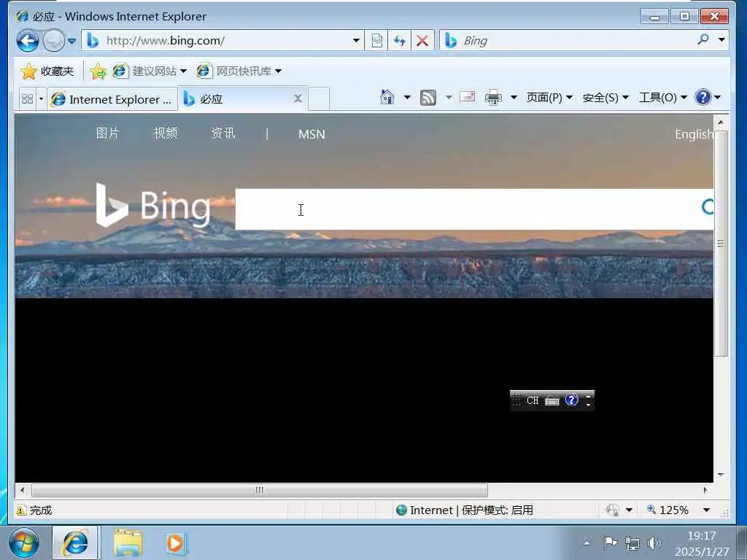Open the Help question mark menu
747x560 pixels.
pos(708,97)
